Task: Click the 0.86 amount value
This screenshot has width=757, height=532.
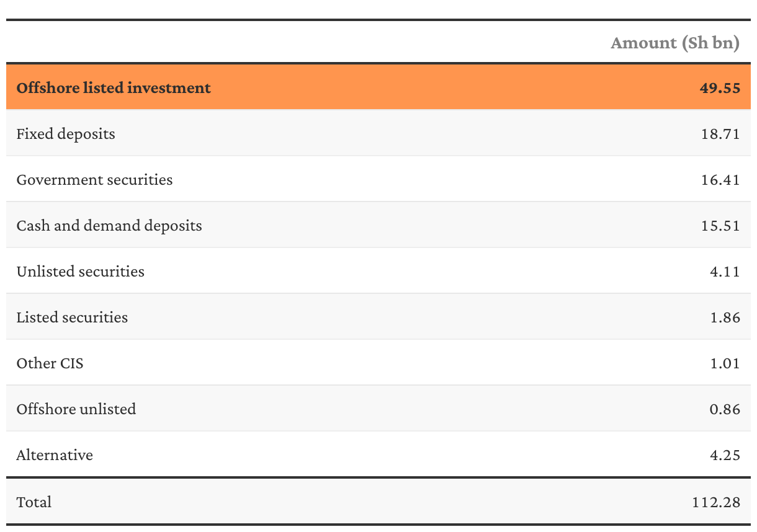Action: click(x=725, y=409)
